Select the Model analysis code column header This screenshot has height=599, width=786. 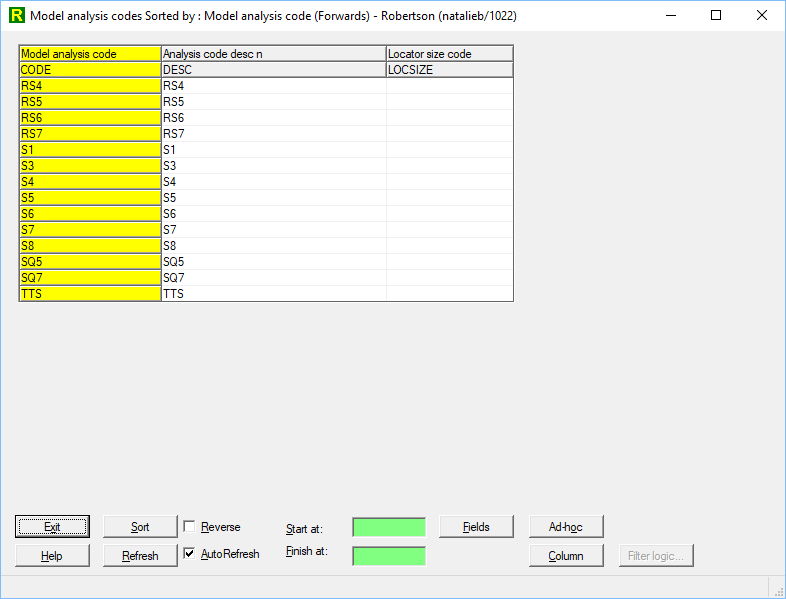pos(90,54)
